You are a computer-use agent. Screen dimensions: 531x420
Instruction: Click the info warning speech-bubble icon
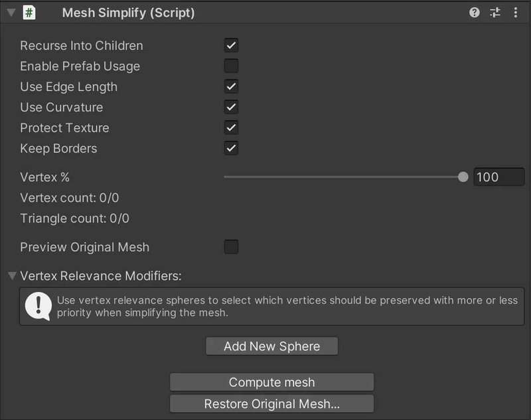[38, 306]
